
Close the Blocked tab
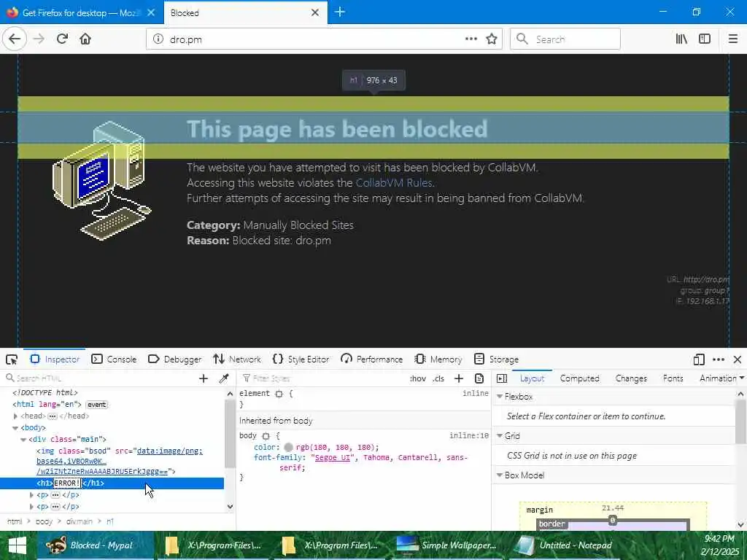tap(315, 13)
